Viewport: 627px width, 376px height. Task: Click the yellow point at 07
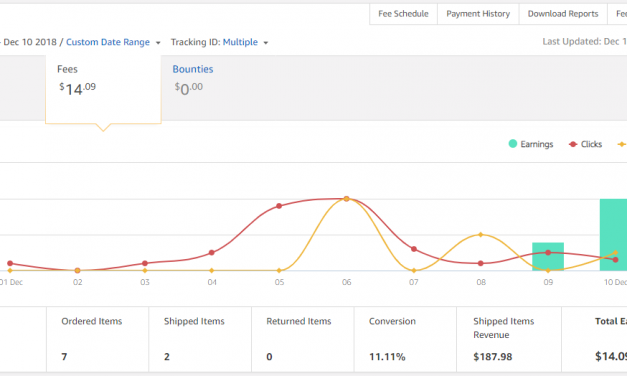click(x=414, y=270)
